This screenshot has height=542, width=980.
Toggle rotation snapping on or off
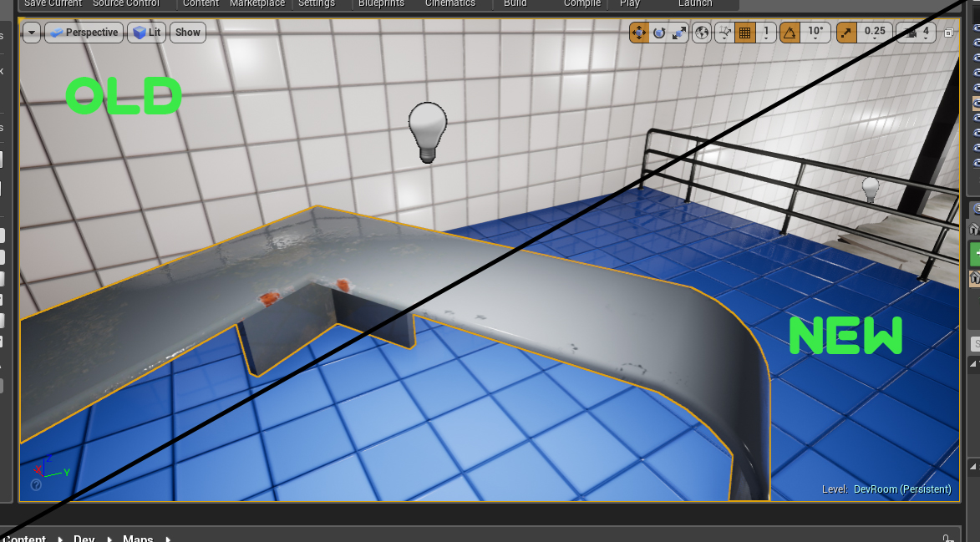click(790, 33)
